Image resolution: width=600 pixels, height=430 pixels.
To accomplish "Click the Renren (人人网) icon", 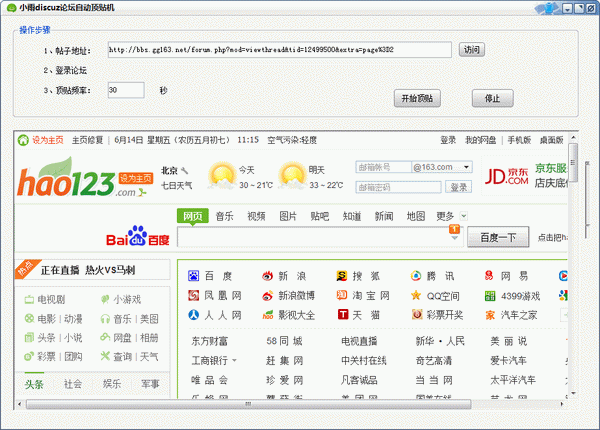I will click(x=193, y=315).
